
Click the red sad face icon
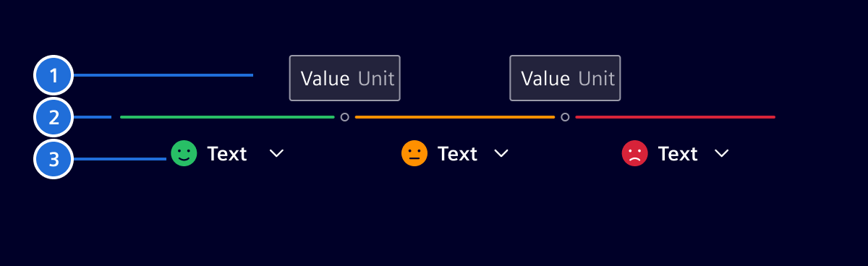coord(635,153)
